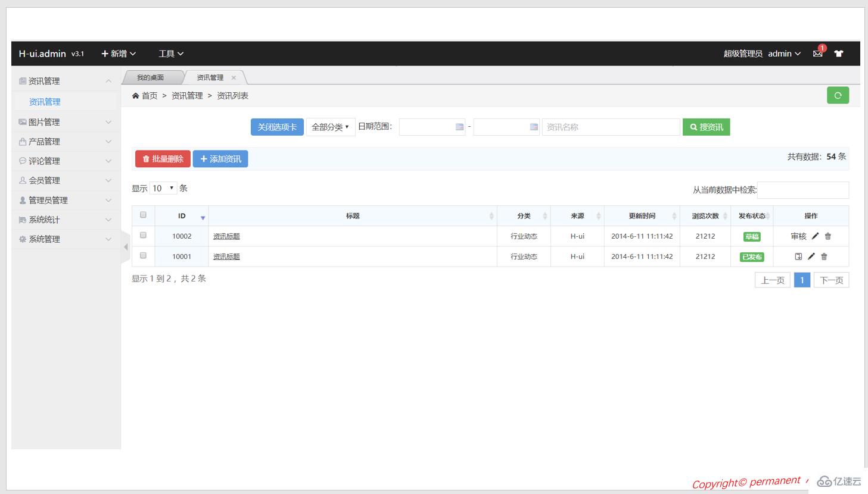Click the 已发布 status badge
The image size is (868, 494).
[x=752, y=257]
